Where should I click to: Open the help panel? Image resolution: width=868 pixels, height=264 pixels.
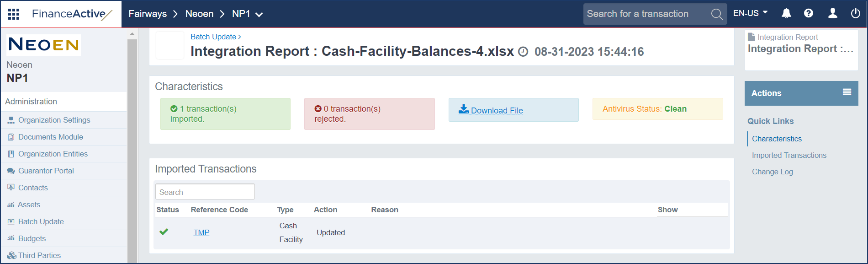tap(809, 13)
